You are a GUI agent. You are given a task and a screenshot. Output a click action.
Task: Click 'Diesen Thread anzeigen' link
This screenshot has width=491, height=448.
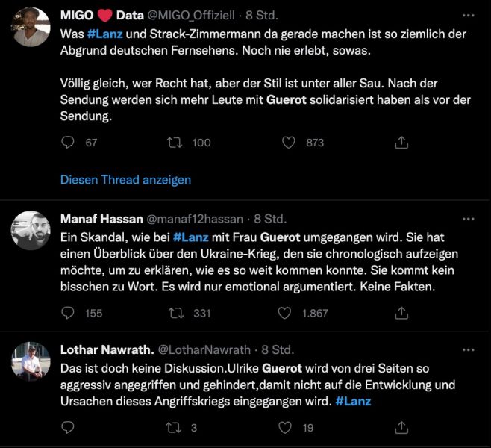[x=125, y=180]
